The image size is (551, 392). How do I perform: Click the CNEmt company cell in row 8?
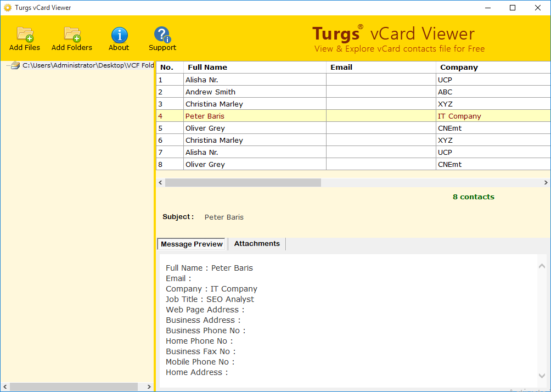[x=493, y=164]
